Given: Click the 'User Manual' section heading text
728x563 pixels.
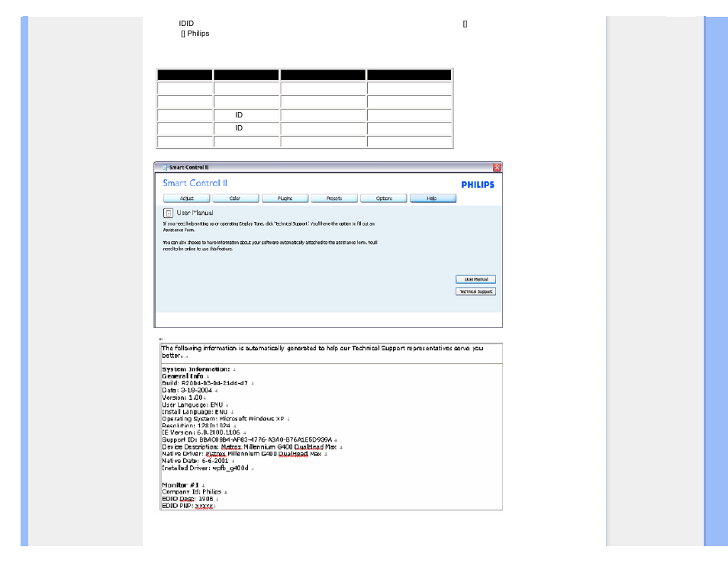Looking at the screenshot, I should 195,213.
